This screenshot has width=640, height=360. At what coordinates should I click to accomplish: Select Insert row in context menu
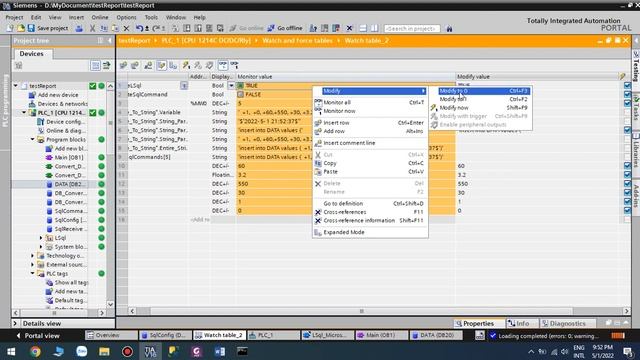[370, 122]
